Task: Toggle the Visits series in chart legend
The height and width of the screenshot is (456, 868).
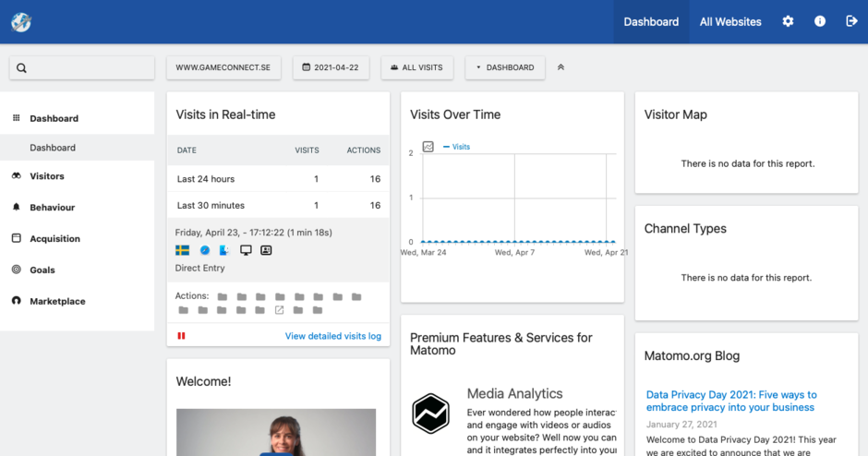Action: coord(457,147)
